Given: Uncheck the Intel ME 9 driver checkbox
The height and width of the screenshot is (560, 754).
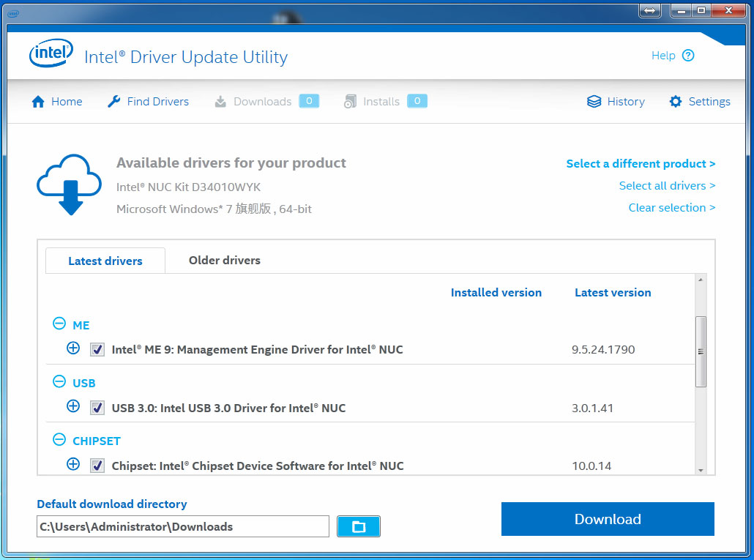Looking at the screenshot, I should click(97, 349).
